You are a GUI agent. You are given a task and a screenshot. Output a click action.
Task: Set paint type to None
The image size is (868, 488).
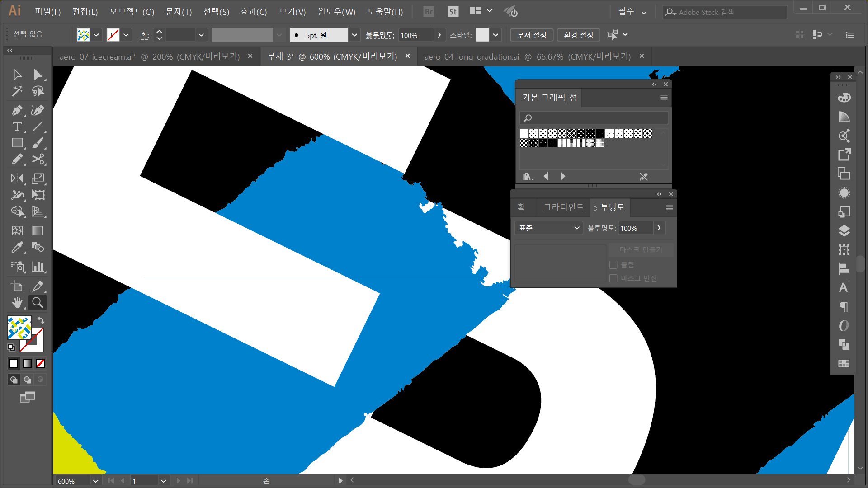pyautogui.click(x=41, y=363)
